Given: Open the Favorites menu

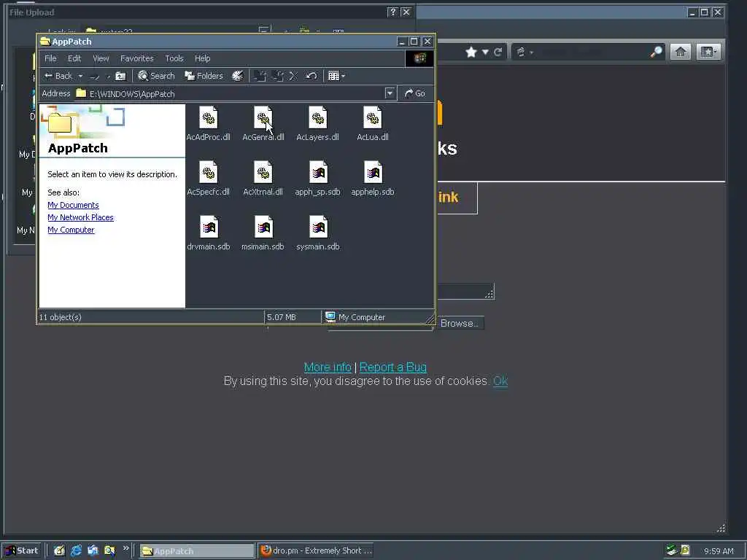Looking at the screenshot, I should [x=136, y=58].
